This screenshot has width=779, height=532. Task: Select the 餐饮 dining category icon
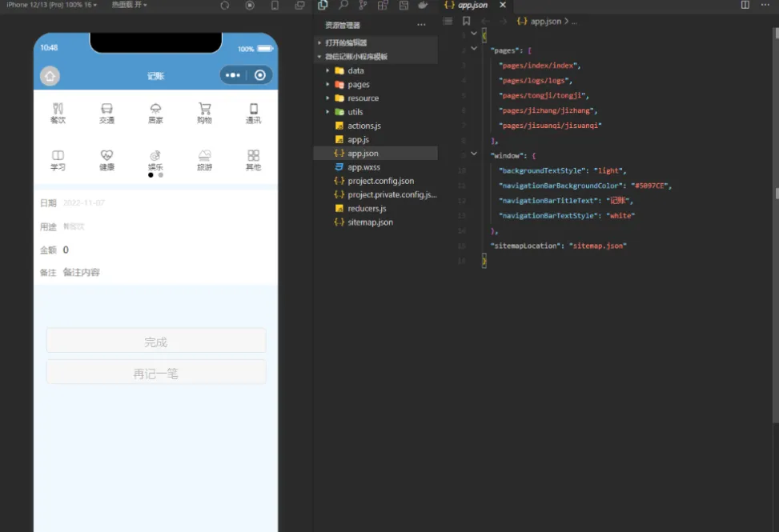[58, 113]
